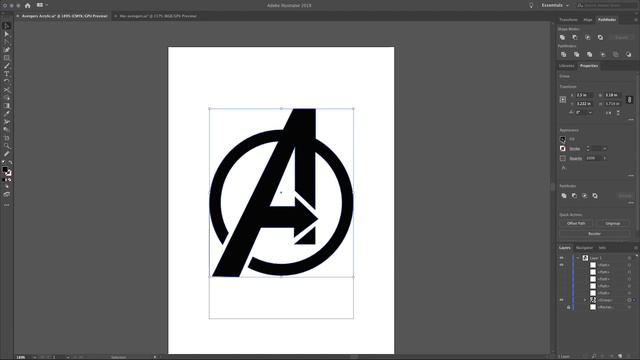
Task: Open Pathfinder panel flyout menu
Action: pyautogui.click(x=636, y=20)
